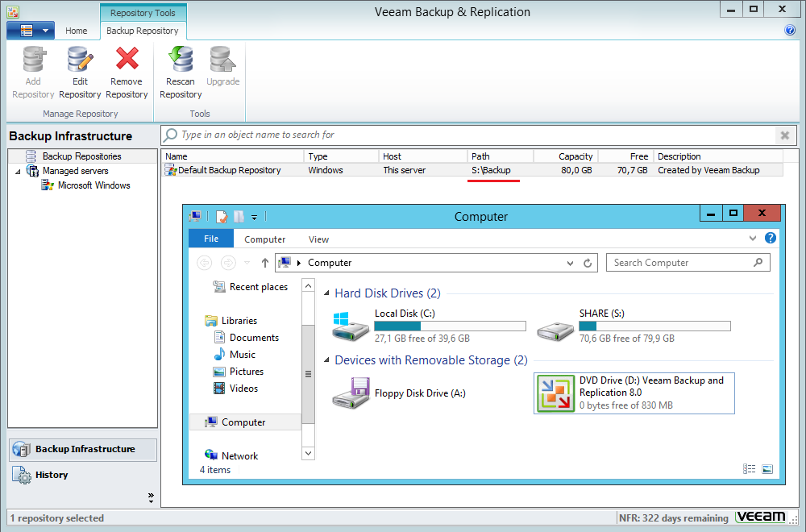The height and width of the screenshot is (532, 806).
Task: Select Libraries in navigation pane
Action: pos(231,321)
